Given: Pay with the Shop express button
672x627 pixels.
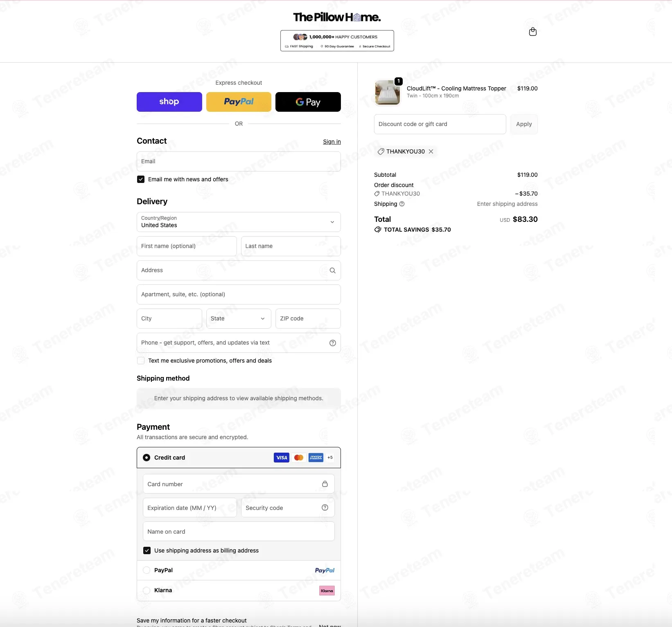Looking at the screenshot, I should click(169, 102).
